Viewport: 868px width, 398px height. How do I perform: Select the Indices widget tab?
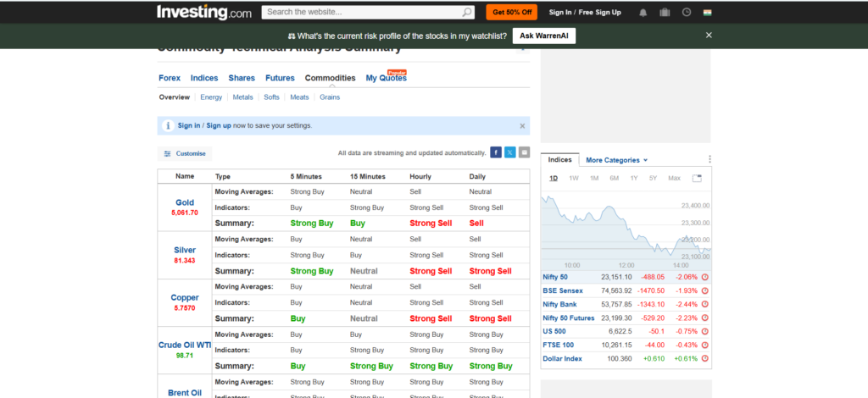(x=559, y=160)
